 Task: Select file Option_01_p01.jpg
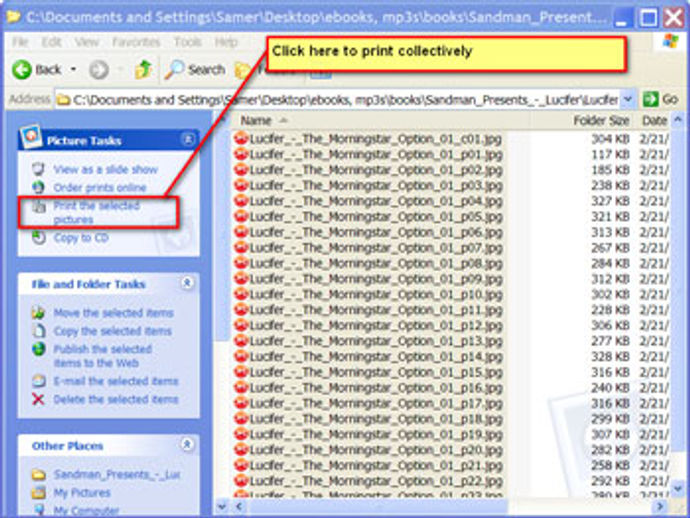pyautogui.click(x=376, y=154)
